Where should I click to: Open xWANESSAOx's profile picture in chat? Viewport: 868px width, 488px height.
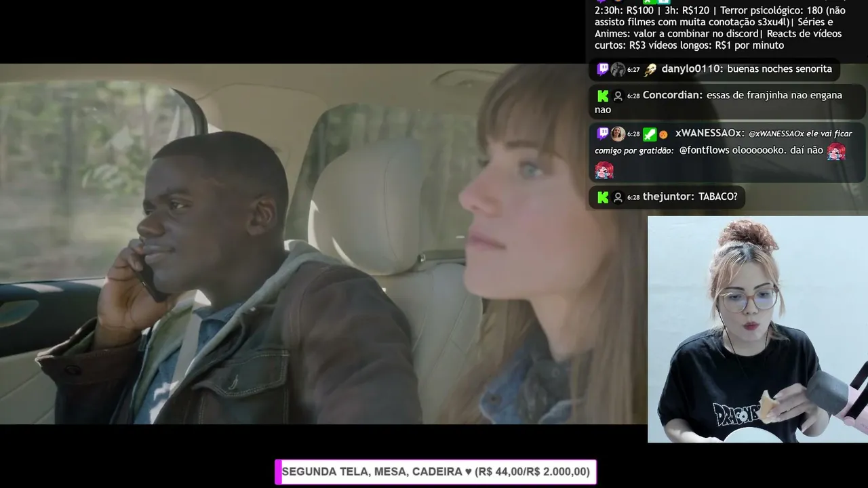(618, 134)
